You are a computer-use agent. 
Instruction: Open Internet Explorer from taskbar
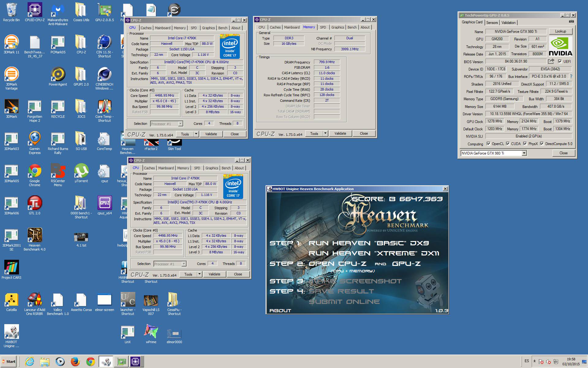(29, 362)
